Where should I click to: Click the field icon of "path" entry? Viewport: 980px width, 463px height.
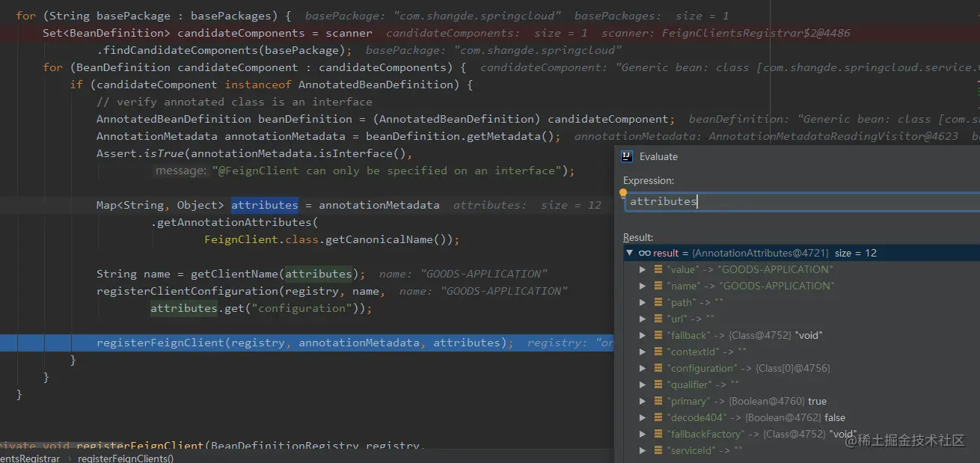coord(658,302)
